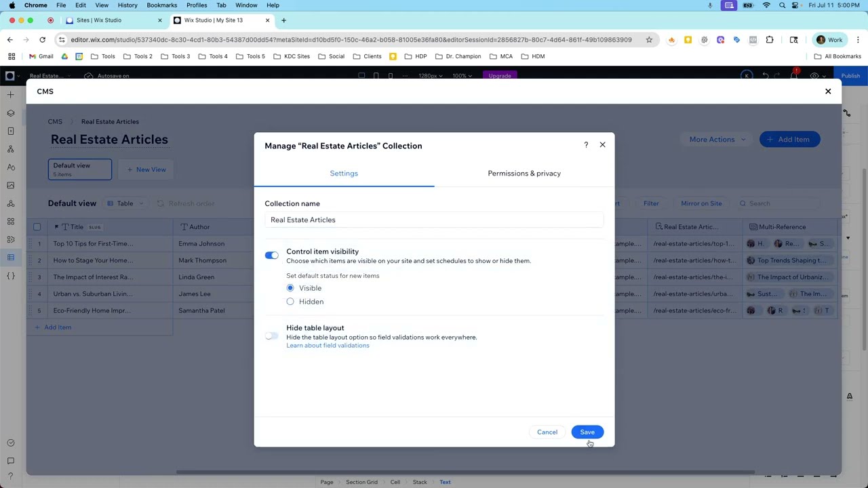Save the collection settings
The width and height of the screenshot is (868, 488).
(587, 432)
